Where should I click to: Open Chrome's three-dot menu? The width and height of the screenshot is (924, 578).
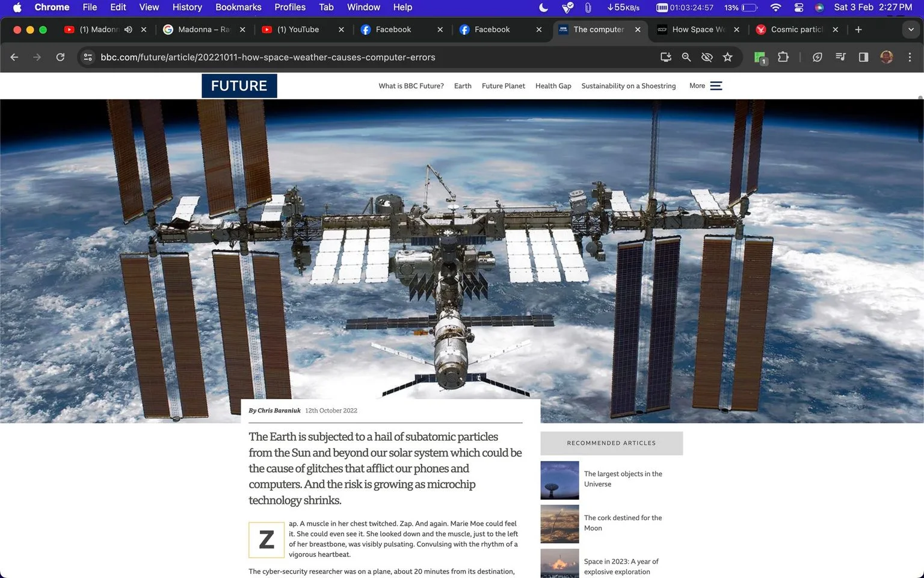click(910, 57)
